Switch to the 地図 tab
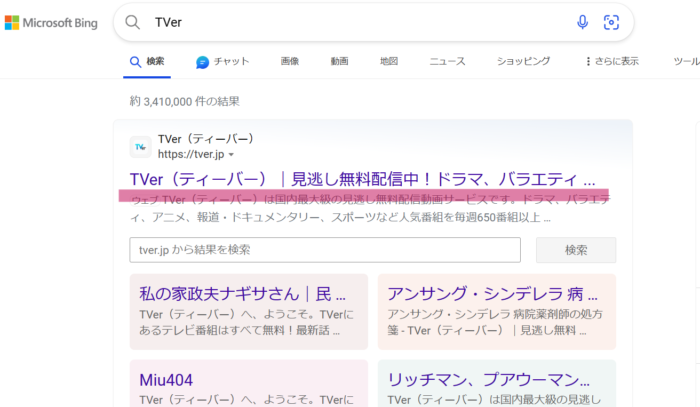 [x=389, y=61]
